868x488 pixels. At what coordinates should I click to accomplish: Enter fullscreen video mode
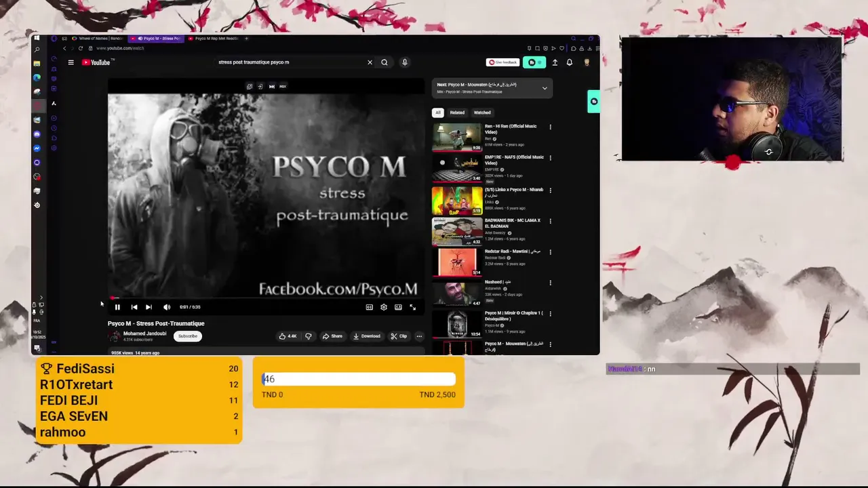point(412,307)
